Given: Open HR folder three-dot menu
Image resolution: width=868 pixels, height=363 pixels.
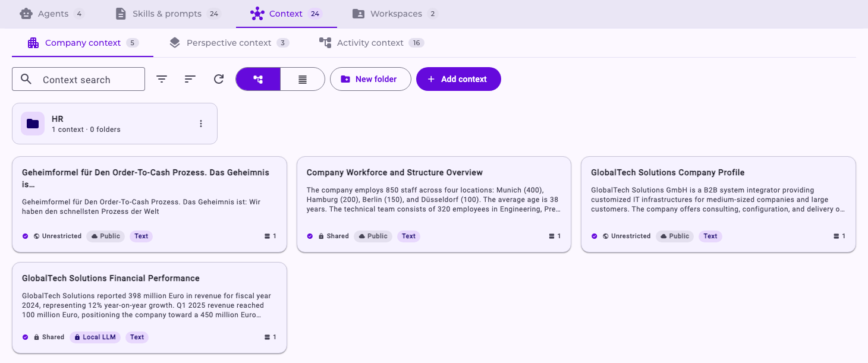Looking at the screenshot, I should pyautogui.click(x=201, y=124).
